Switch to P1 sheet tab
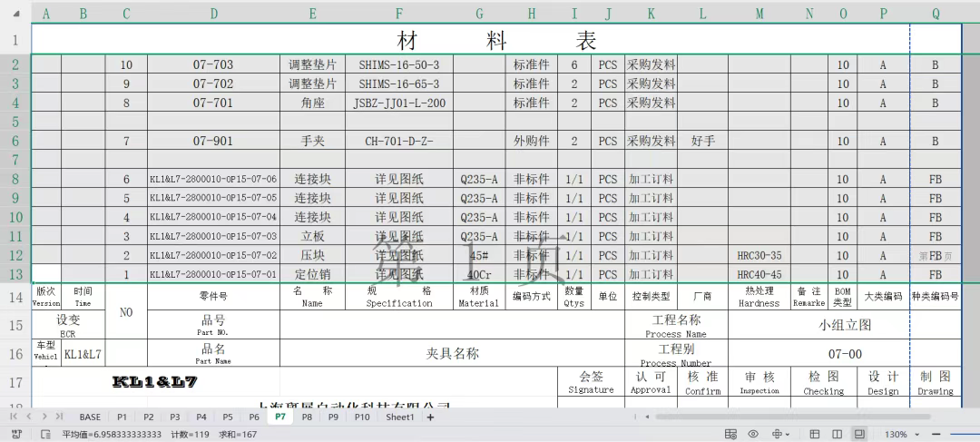Screen dimensions: 980x442 tap(122, 417)
